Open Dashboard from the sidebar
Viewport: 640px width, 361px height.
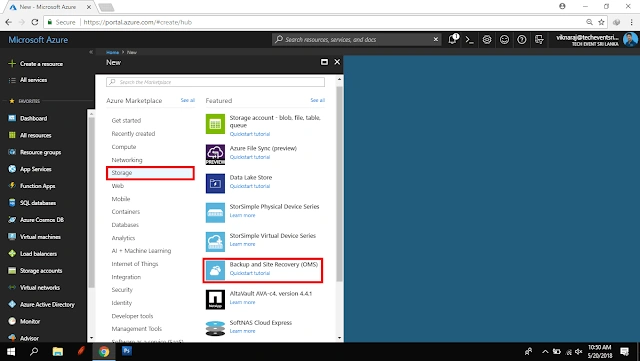(33, 118)
